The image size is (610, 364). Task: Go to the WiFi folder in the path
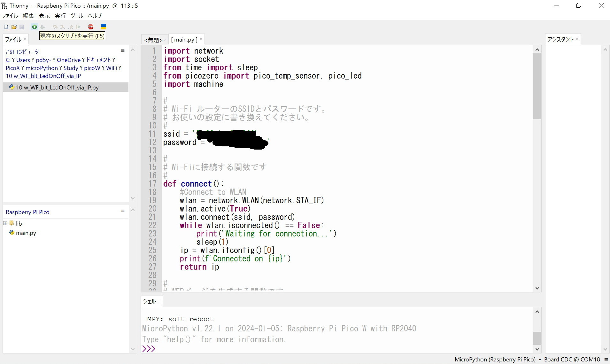112,68
